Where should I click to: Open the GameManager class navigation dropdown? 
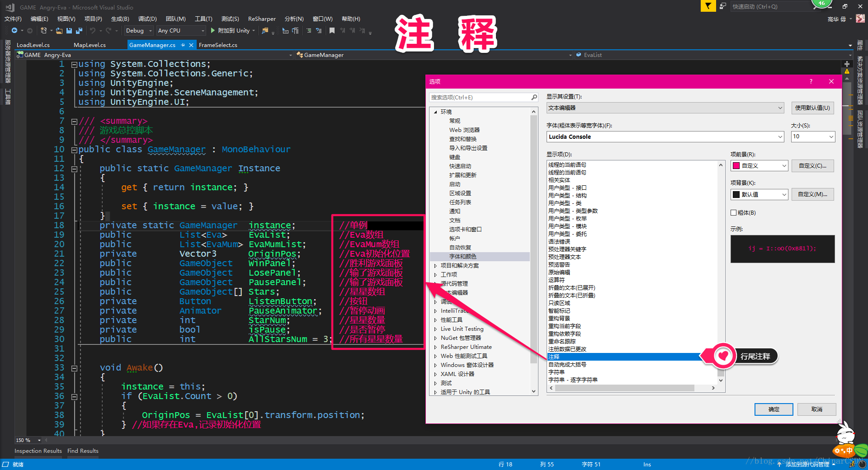[434, 55]
